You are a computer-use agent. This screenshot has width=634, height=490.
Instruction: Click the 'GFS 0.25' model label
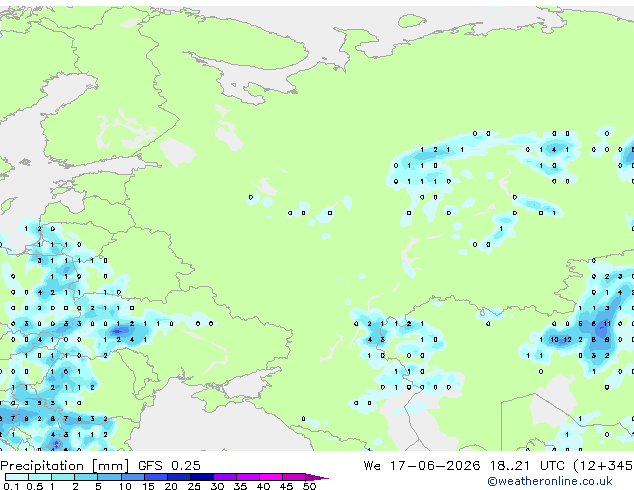(x=169, y=465)
